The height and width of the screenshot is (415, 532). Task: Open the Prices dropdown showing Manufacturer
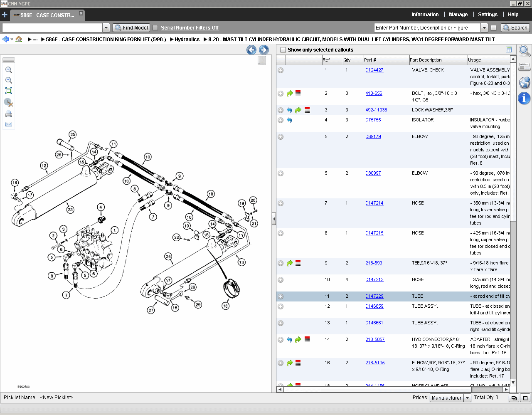(466, 398)
